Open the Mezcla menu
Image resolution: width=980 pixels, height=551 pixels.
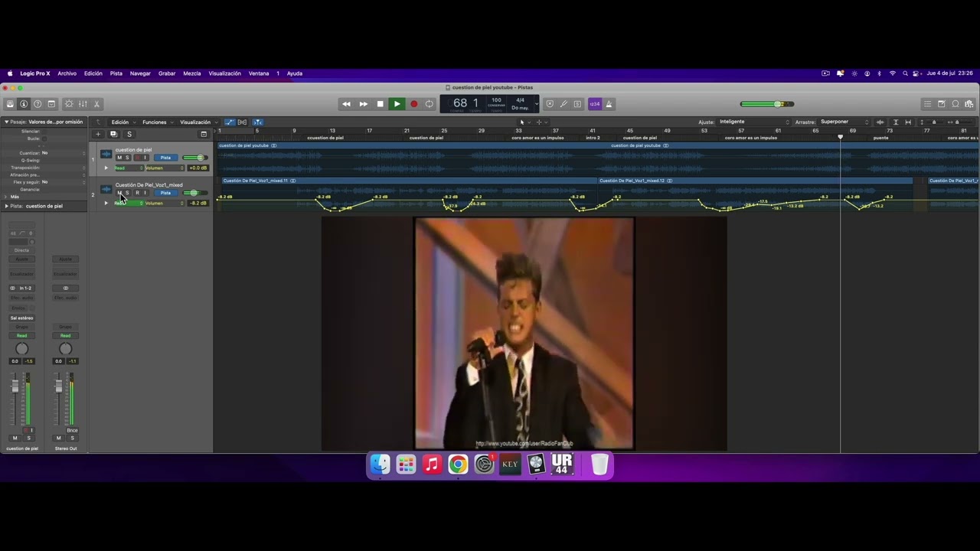(x=192, y=73)
